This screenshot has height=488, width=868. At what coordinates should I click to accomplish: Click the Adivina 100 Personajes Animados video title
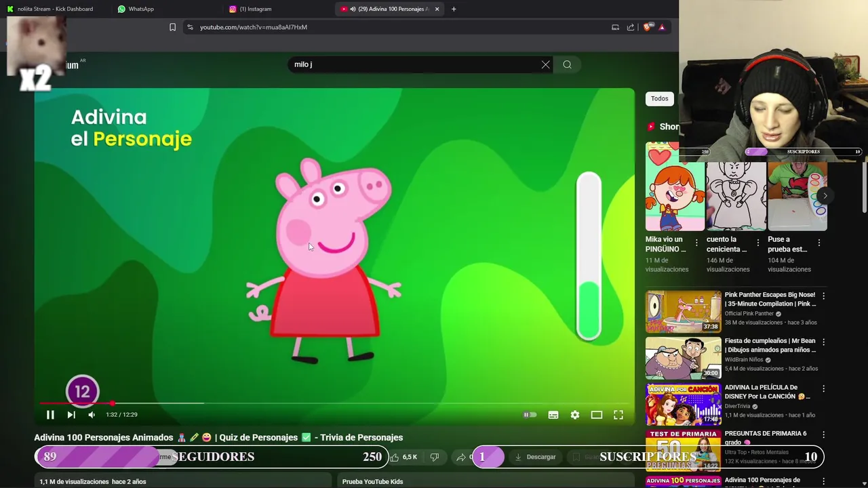click(x=218, y=437)
